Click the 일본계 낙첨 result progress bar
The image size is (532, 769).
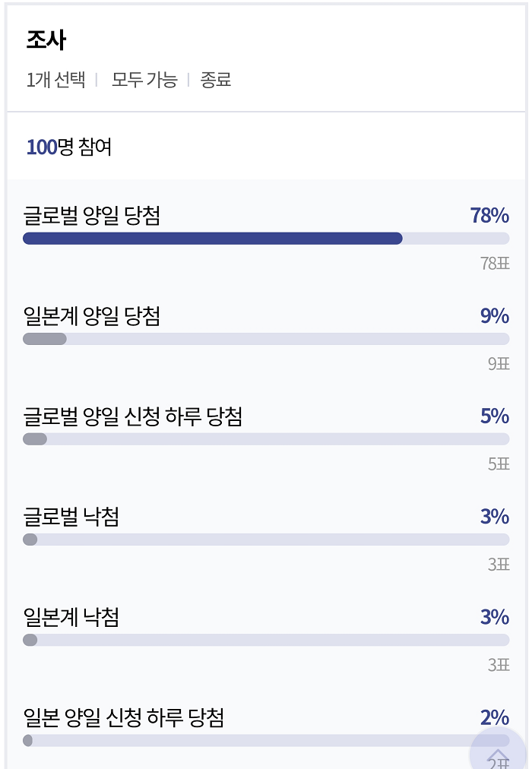(x=266, y=640)
